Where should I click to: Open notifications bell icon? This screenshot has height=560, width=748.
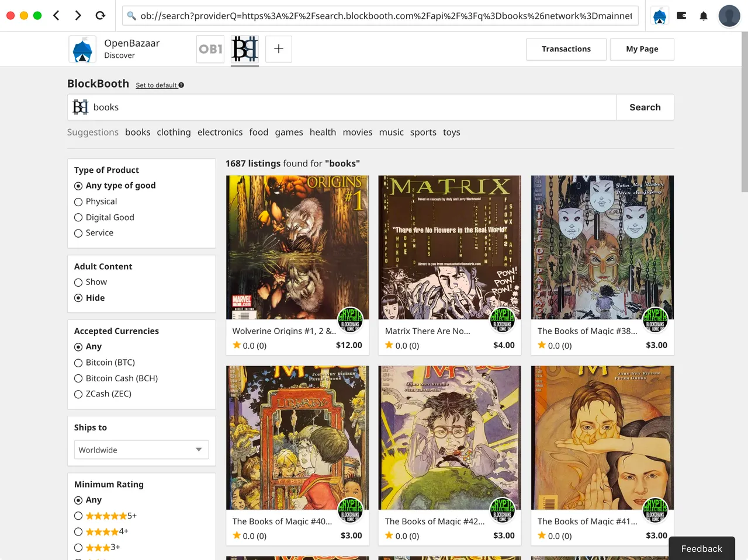pos(704,16)
